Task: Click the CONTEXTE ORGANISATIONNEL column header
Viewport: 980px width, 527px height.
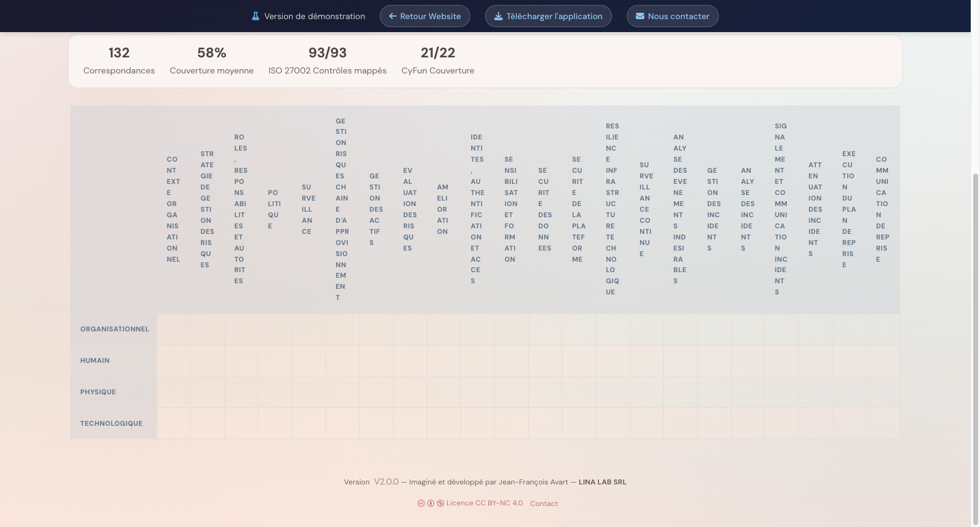Action: coord(174,210)
